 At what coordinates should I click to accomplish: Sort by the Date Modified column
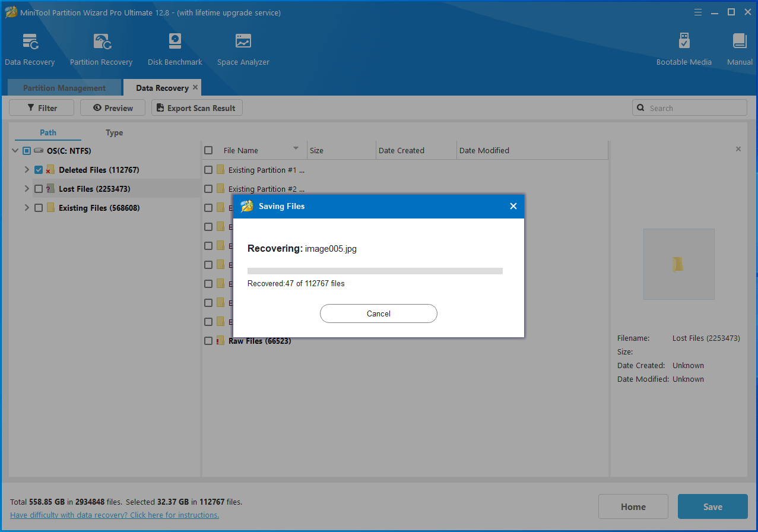point(532,150)
